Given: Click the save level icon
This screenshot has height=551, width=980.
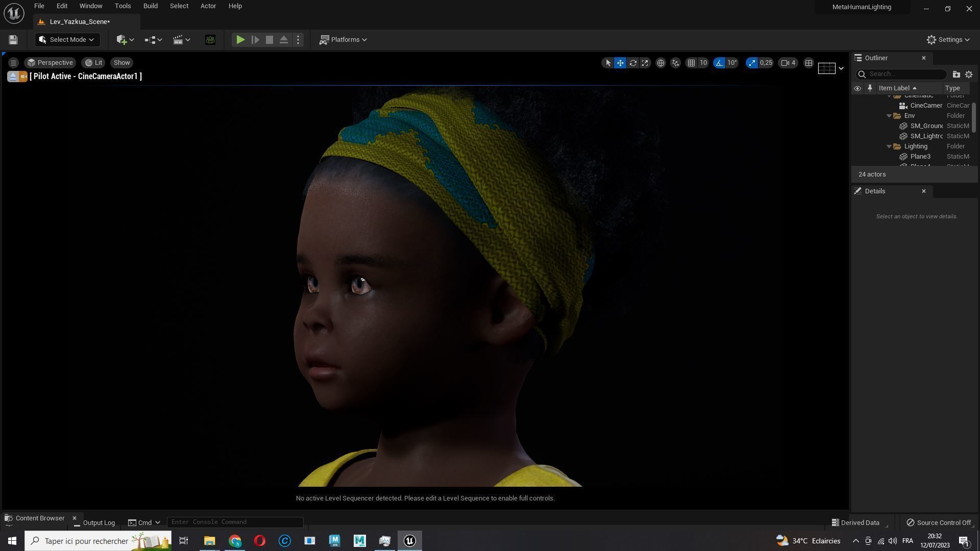Looking at the screenshot, I should 13,40.
